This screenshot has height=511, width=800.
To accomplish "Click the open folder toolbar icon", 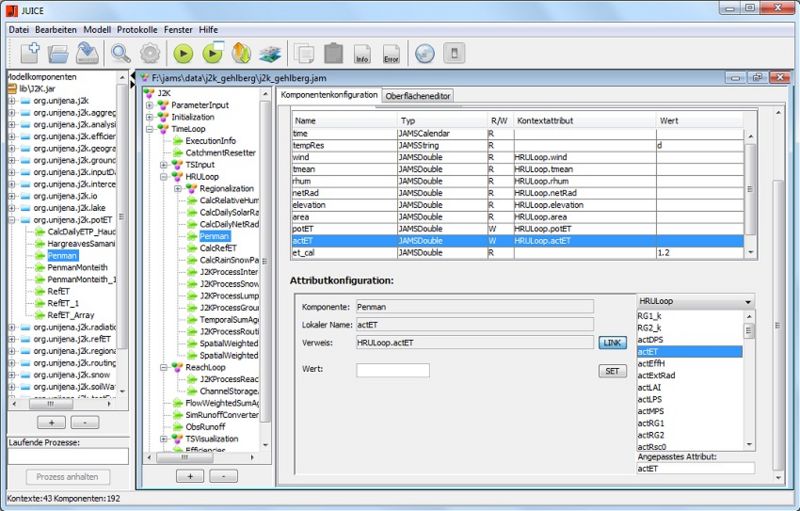I will tap(60, 53).
